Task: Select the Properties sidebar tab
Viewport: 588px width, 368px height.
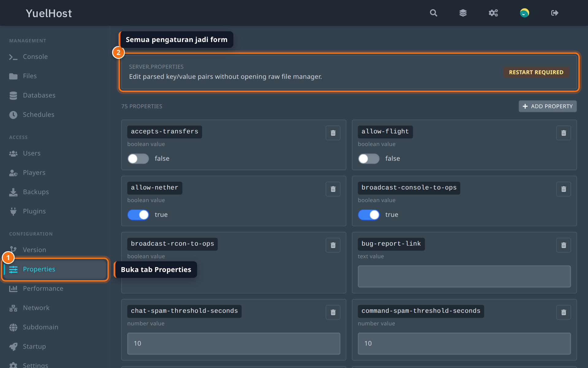Action: [55, 269]
